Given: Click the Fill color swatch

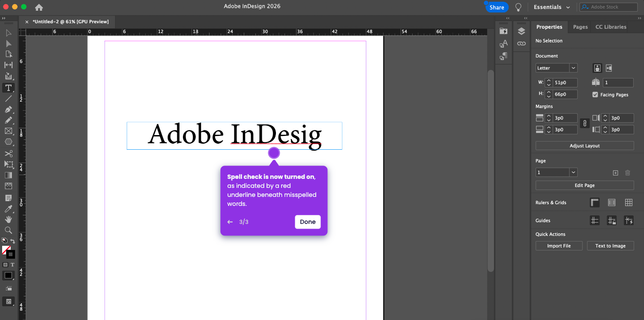Looking at the screenshot, I should tap(6, 249).
